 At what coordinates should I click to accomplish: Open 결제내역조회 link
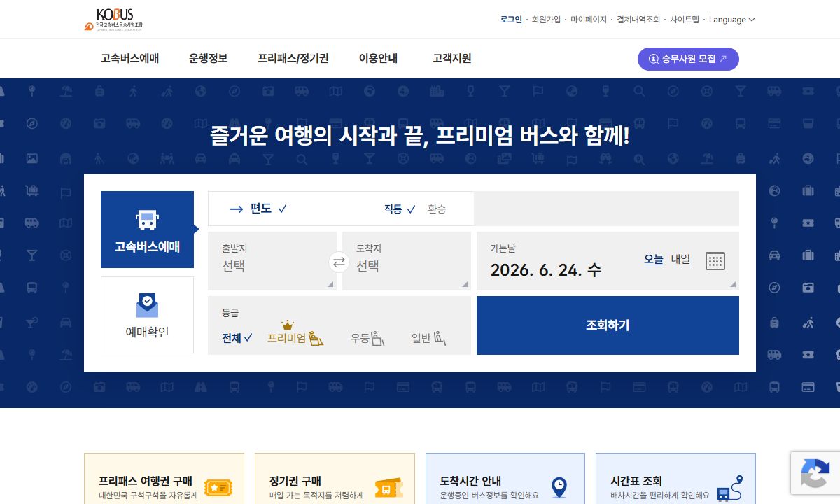pyautogui.click(x=638, y=20)
